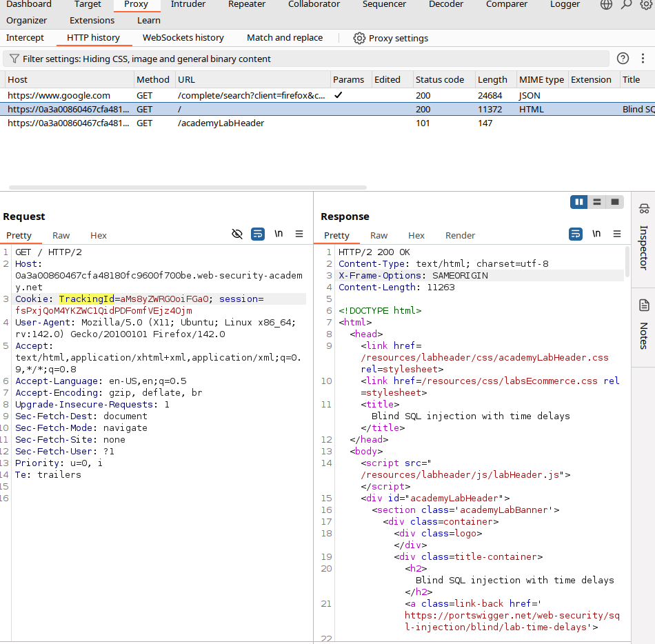The height and width of the screenshot is (644, 655).
Task: Open the Learn tab
Action: pos(149,21)
